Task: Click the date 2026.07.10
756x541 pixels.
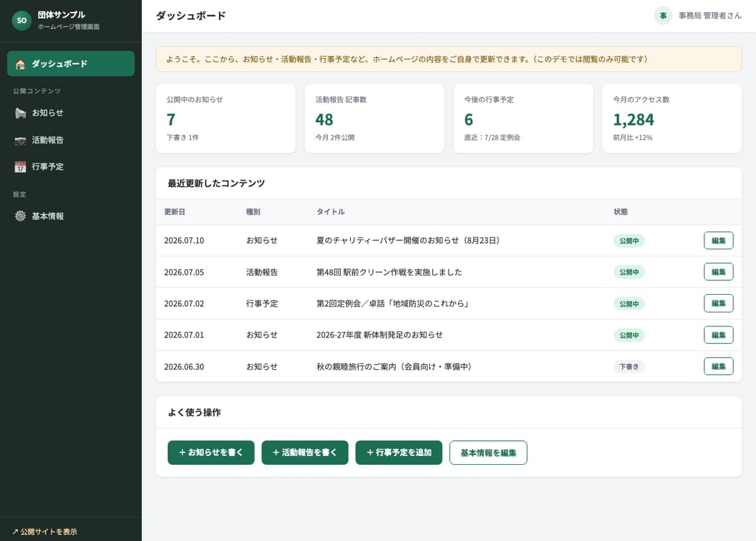Action: click(184, 241)
